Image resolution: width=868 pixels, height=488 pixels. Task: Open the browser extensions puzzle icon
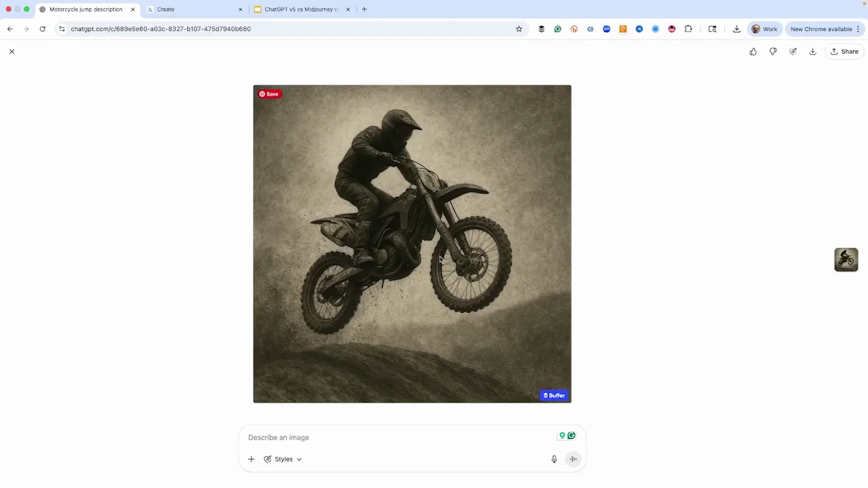click(688, 28)
